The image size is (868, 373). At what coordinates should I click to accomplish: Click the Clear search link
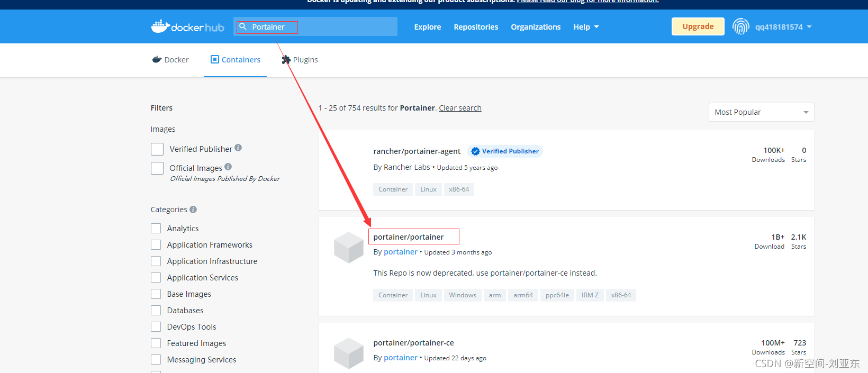coord(460,108)
